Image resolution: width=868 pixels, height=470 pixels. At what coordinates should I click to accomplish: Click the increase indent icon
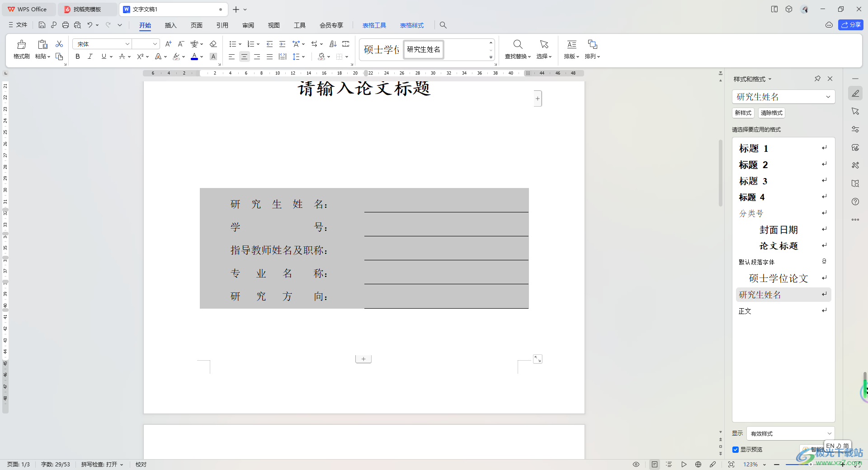282,44
